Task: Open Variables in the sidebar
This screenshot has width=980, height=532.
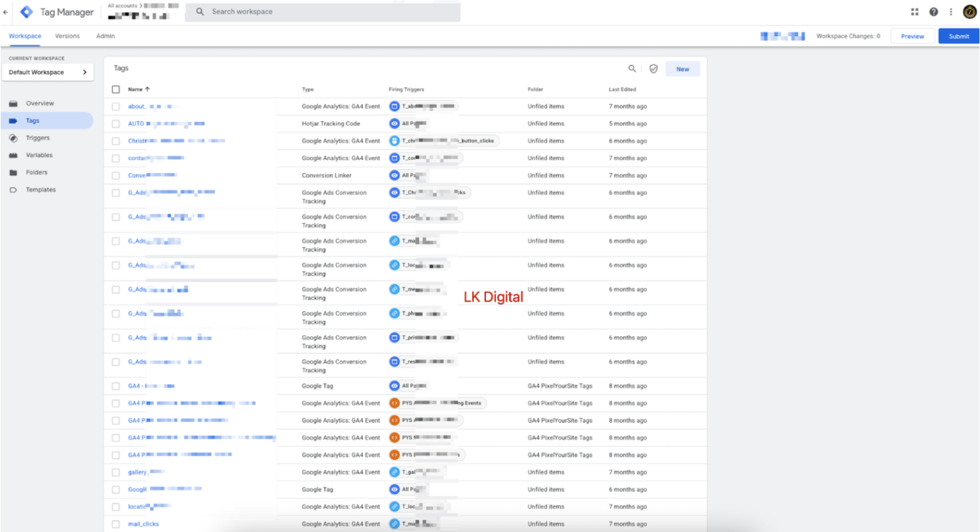Action: (x=39, y=156)
